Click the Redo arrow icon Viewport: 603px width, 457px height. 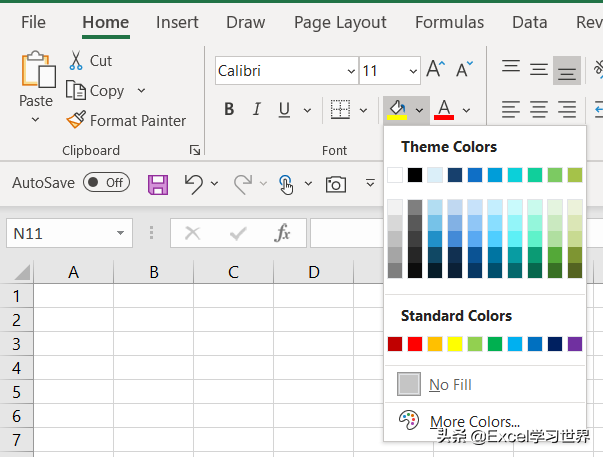tap(243, 184)
